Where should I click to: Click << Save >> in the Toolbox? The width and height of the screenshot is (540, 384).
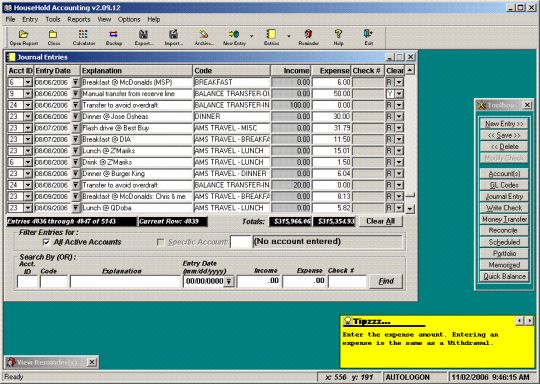[x=504, y=135]
